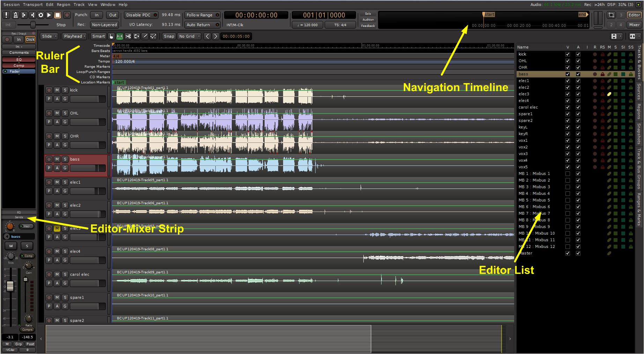Toggle visible checkbox for Master row
The height and width of the screenshot is (354, 644).
(x=568, y=253)
